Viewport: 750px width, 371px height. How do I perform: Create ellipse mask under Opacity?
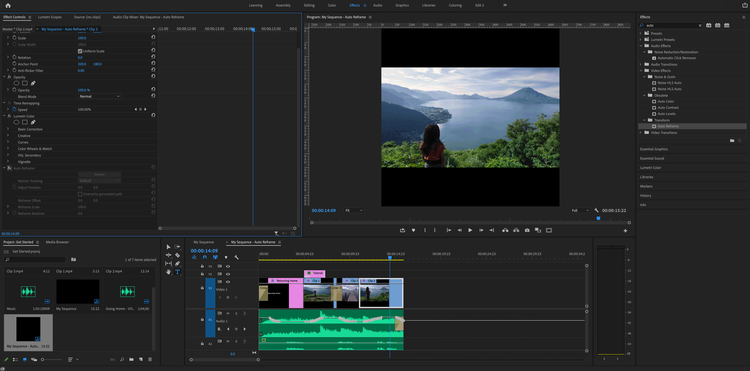[16, 83]
